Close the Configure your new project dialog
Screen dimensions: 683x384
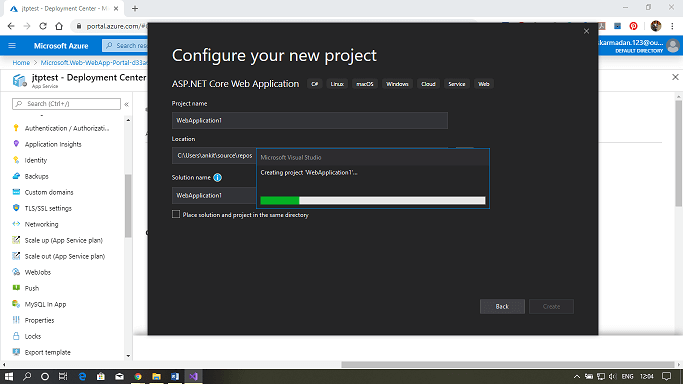click(586, 31)
